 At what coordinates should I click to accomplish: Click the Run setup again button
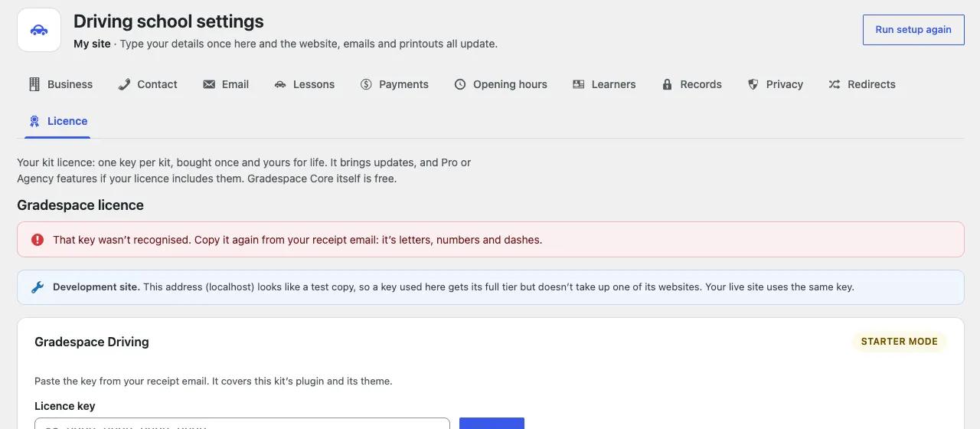[913, 30]
